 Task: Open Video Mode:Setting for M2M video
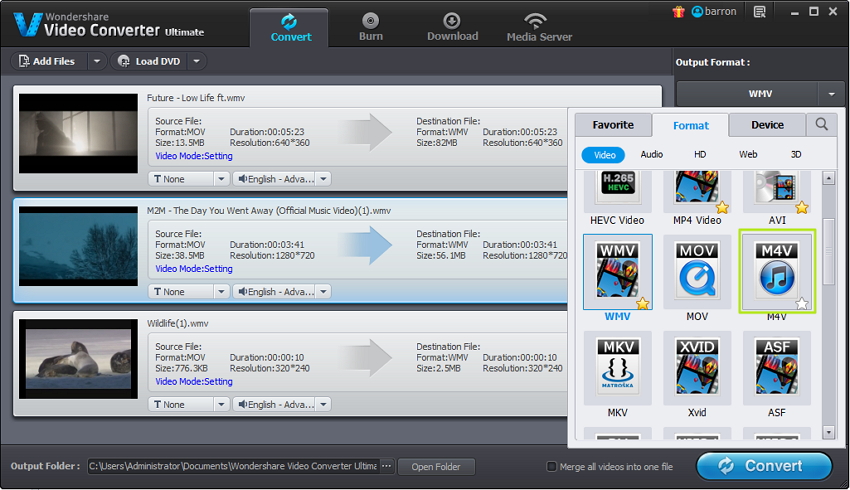click(194, 269)
